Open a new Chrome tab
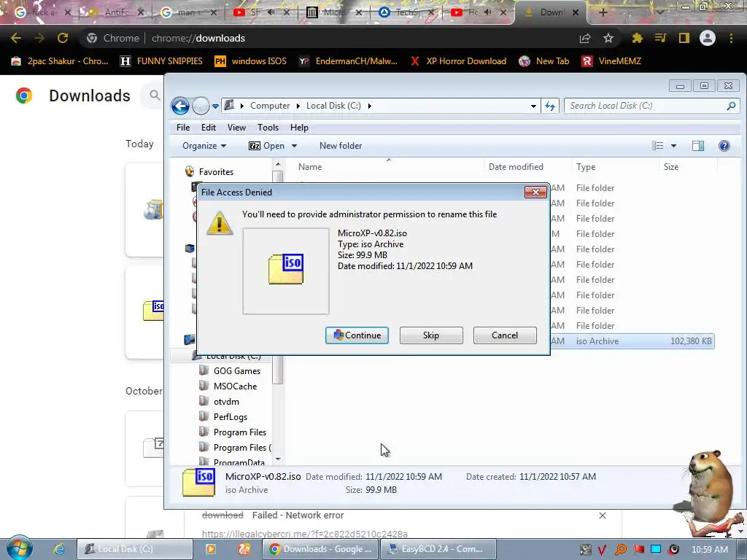747x560 pixels. click(603, 12)
